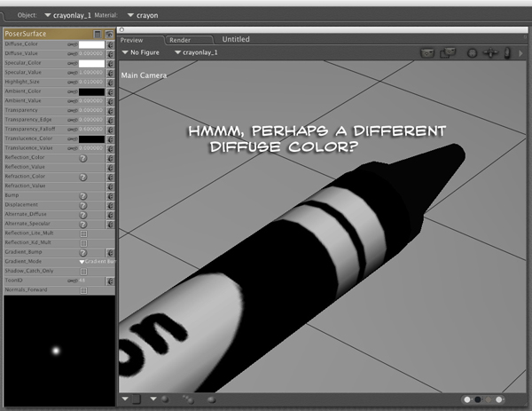532x411 pixels.
Task: Click the Alternate_Diffuse question mark icon
Action: point(83,215)
